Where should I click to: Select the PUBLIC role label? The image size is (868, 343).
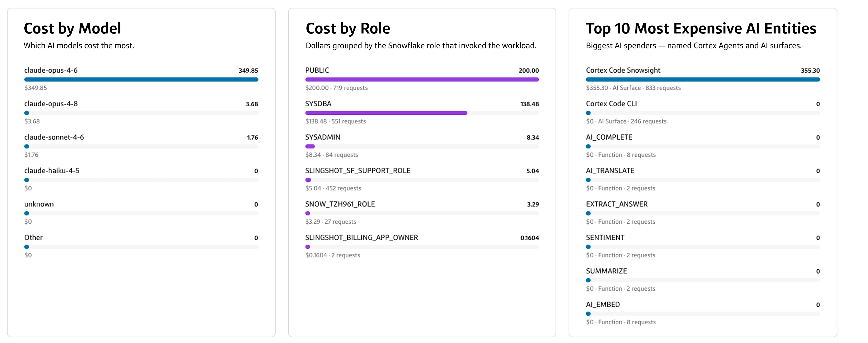[x=317, y=70]
